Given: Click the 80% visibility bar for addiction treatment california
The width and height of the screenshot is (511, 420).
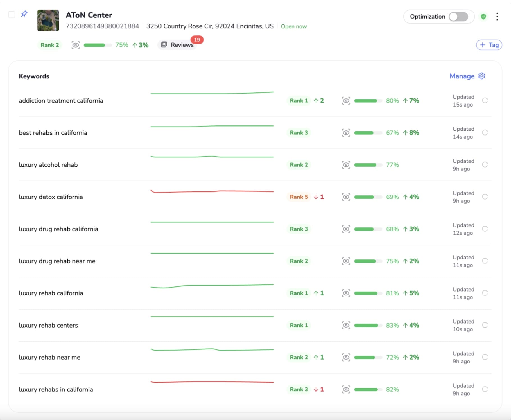Looking at the screenshot, I should (x=368, y=101).
